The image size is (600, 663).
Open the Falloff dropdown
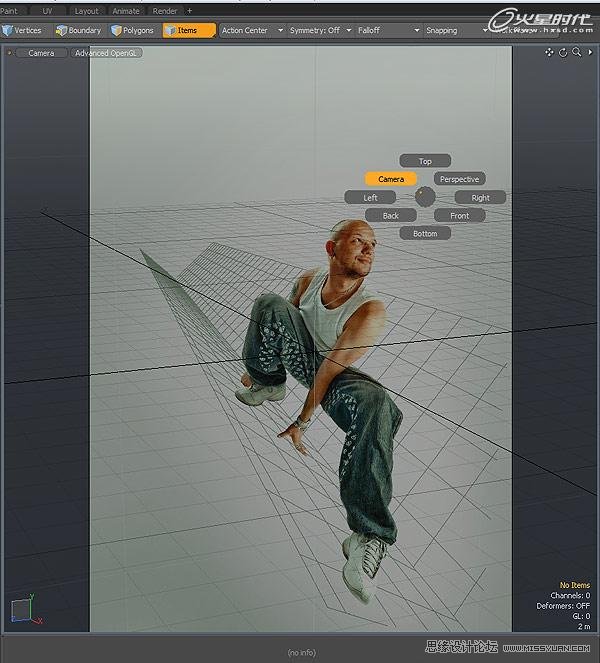[389, 30]
